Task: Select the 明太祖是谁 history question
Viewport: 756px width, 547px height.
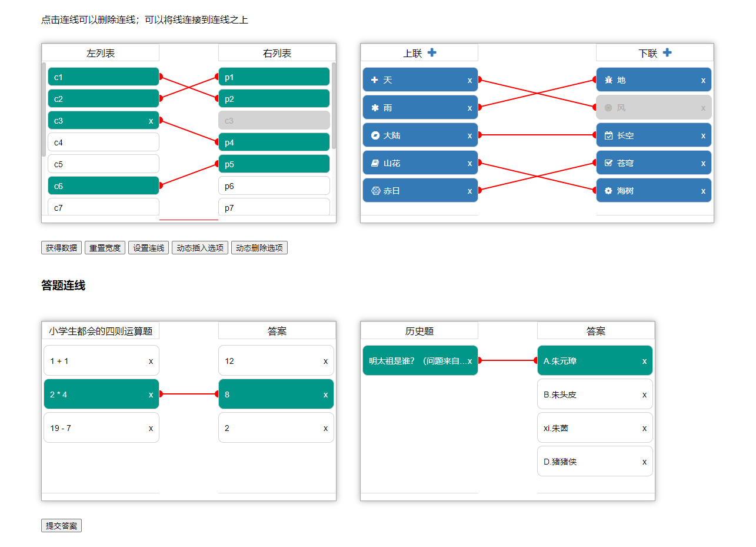Action: (x=420, y=361)
